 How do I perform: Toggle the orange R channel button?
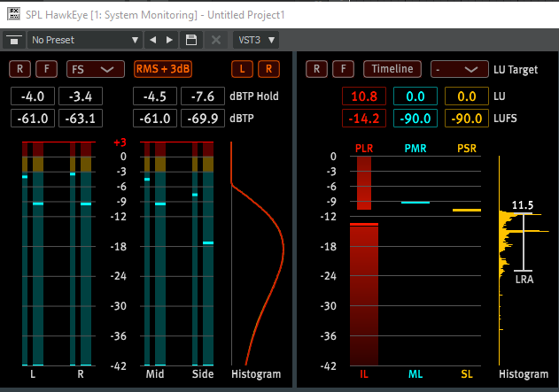pyautogui.click(x=268, y=69)
